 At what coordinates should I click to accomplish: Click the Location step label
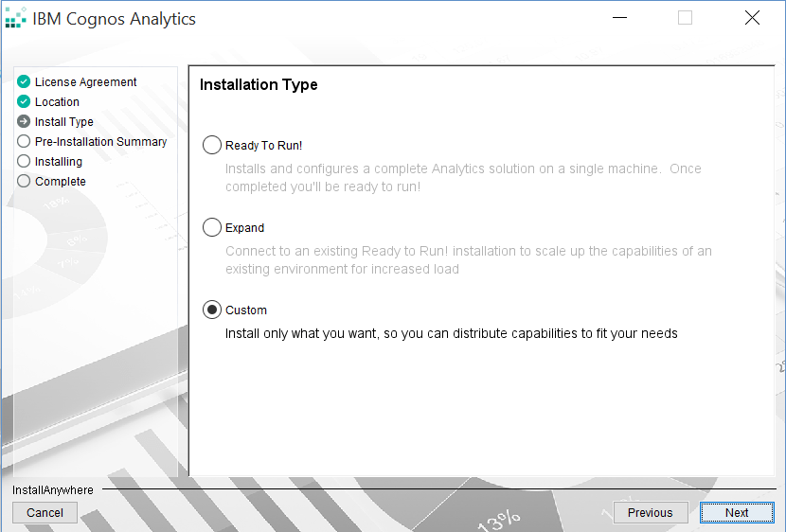(57, 101)
